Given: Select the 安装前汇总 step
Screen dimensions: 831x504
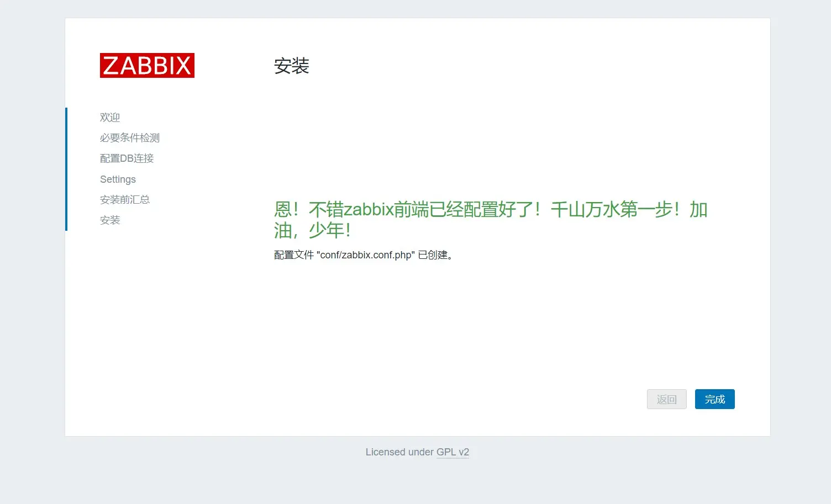Looking at the screenshot, I should pyautogui.click(x=125, y=199).
